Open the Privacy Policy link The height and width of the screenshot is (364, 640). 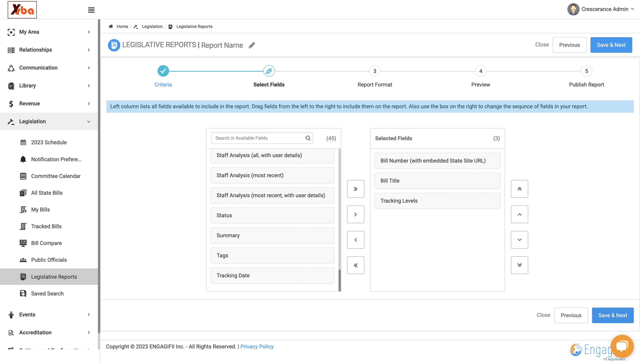click(x=257, y=347)
